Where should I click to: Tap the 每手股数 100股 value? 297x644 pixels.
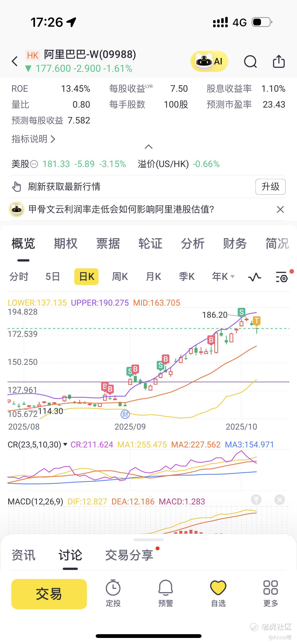149,105
